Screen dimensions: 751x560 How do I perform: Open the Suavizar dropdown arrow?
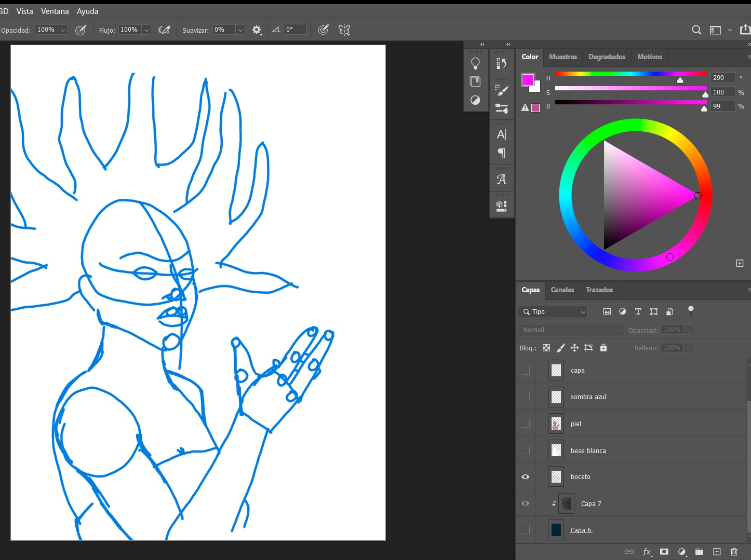[x=240, y=30]
